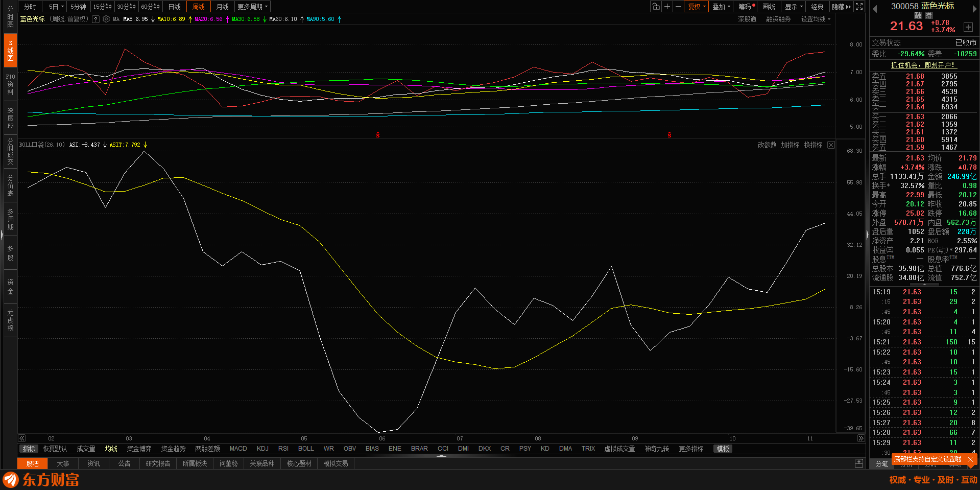
Task: Activate 画线 drawing tools
Action: [769, 7]
